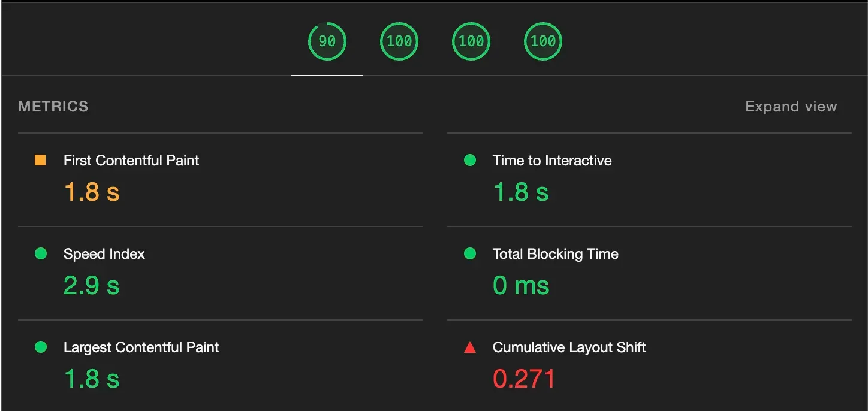Expand the Cumulative Layout Shift details
This screenshot has width=868, height=411.
pos(568,347)
